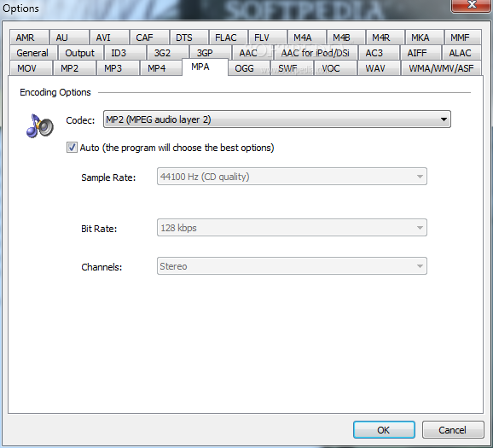Switch to the AU tab
Viewport: 493px width, 448px height.
coord(69,38)
